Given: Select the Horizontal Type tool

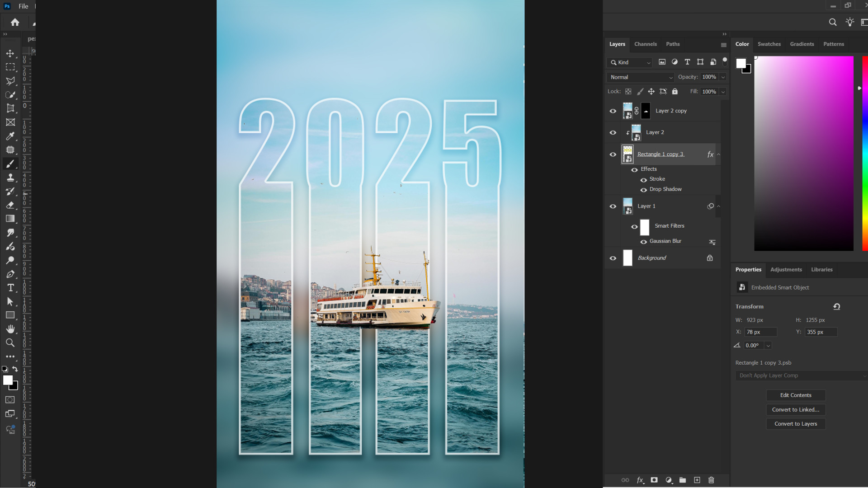Looking at the screenshot, I should pyautogui.click(x=10, y=288).
